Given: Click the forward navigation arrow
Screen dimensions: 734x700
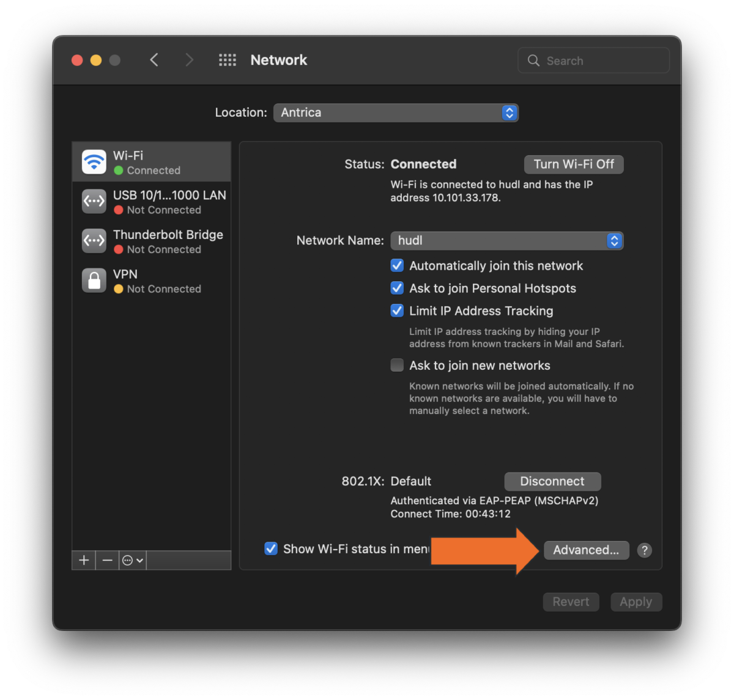Looking at the screenshot, I should click(x=190, y=59).
